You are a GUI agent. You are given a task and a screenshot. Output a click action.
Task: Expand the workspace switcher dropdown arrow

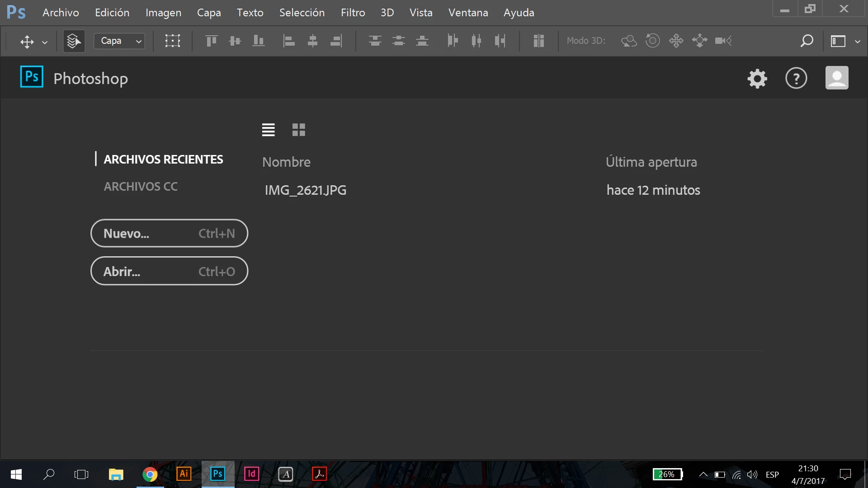(x=858, y=41)
